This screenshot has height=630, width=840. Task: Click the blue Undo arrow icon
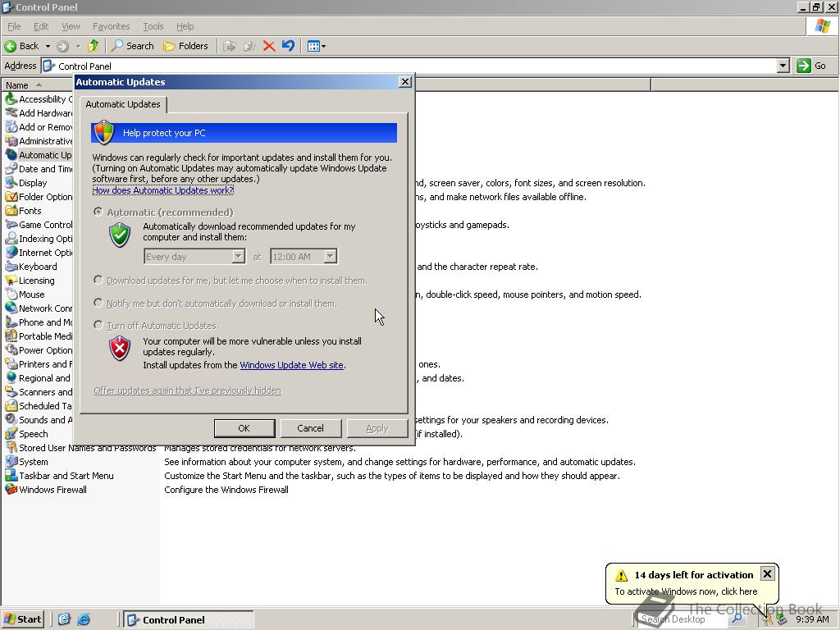point(288,46)
